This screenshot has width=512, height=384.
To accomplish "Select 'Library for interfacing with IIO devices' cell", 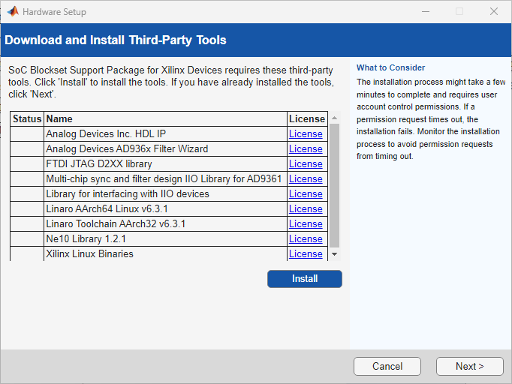I will [x=166, y=194].
